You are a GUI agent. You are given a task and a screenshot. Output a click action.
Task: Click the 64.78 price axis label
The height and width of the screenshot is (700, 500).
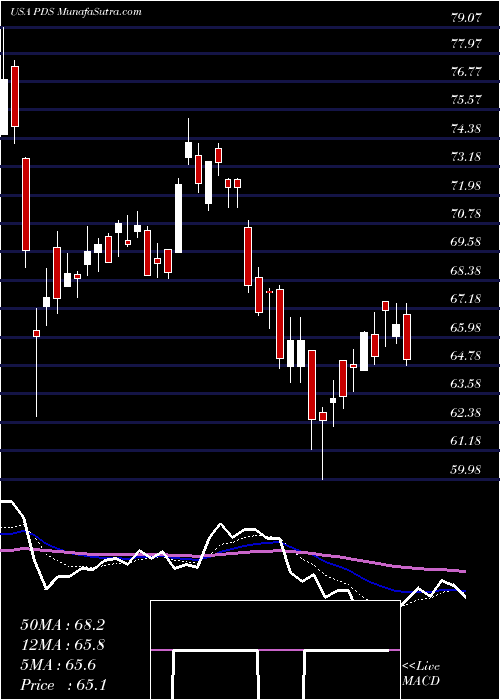[465, 356]
